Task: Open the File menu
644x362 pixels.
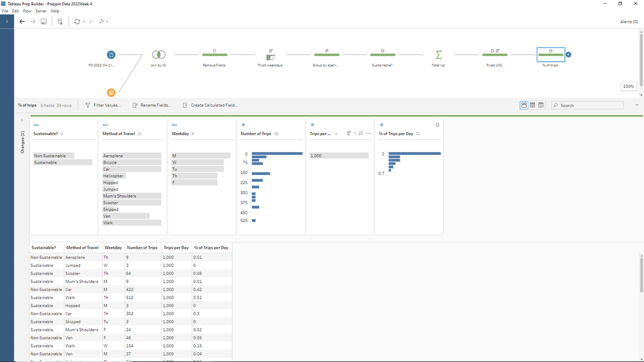Action: point(5,11)
